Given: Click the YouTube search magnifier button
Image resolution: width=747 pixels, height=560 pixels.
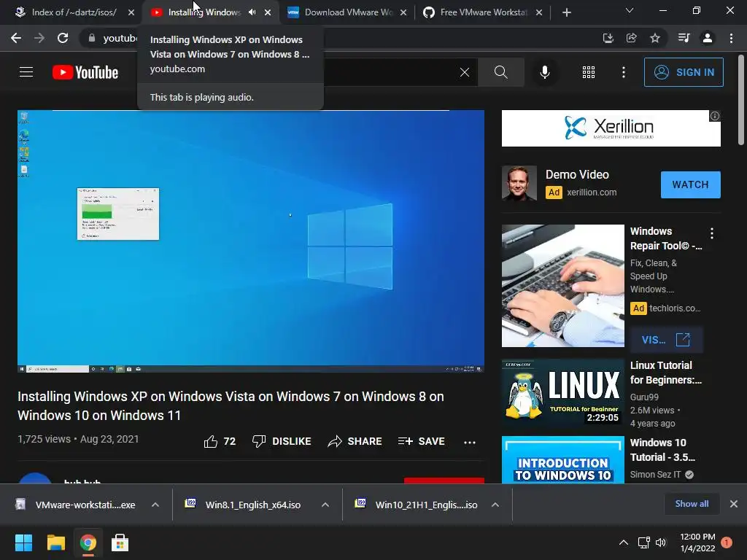Looking at the screenshot, I should (500, 72).
